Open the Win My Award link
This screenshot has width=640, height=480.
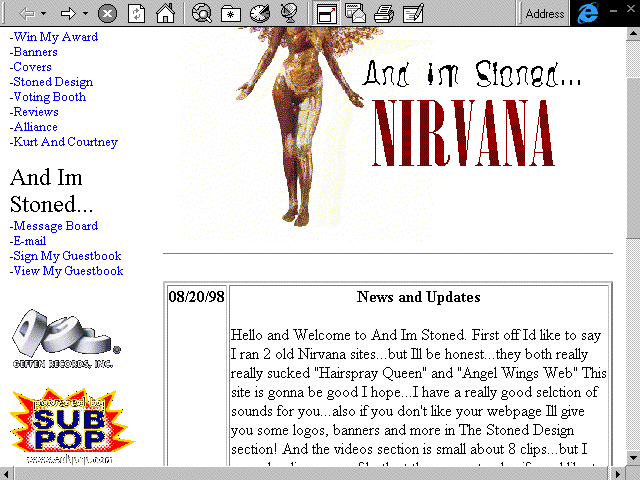click(56, 37)
